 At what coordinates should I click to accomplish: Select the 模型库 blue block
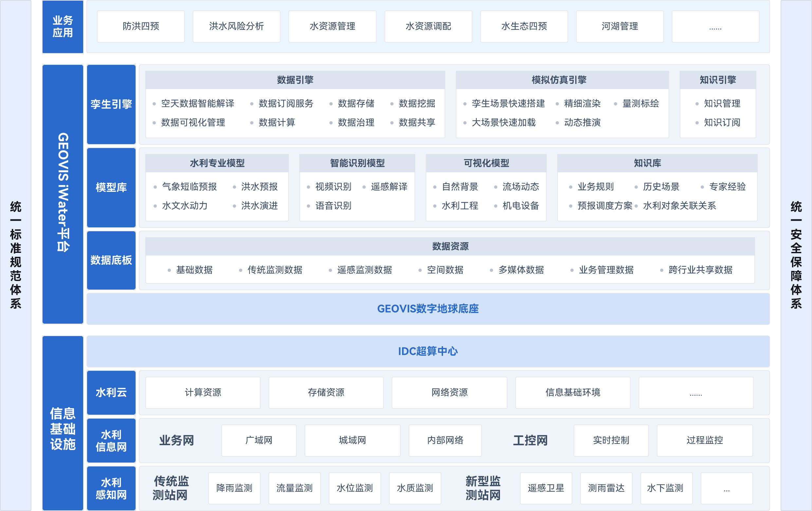[x=111, y=188]
